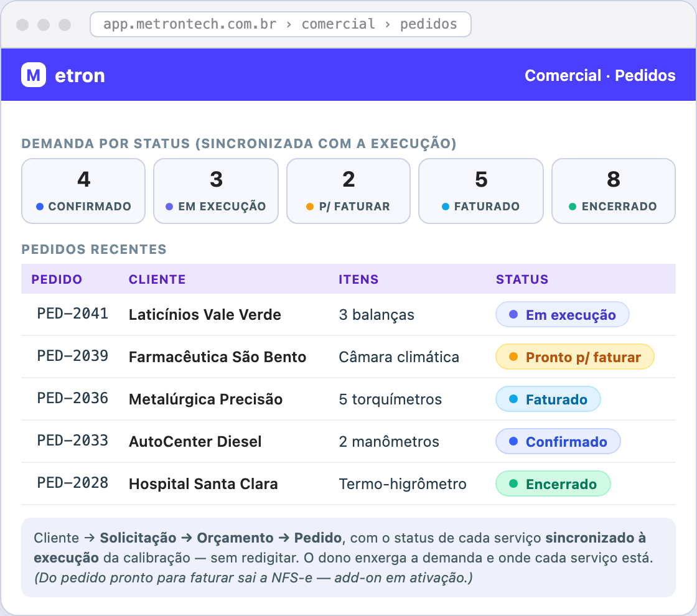Click client Laticínios Vale Verde
Screen dimensions: 697x616
pyautogui.click(x=205, y=315)
